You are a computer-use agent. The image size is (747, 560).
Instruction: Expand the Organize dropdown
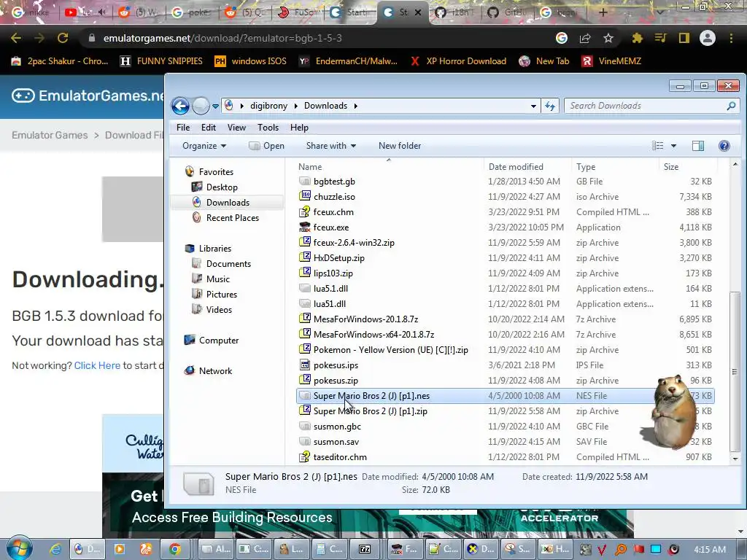pos(204,146)
